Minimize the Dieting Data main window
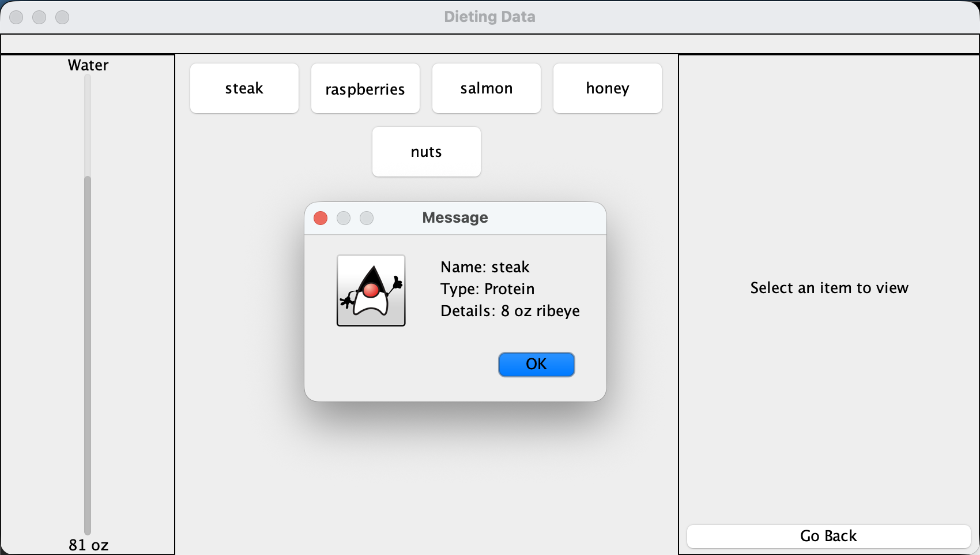The width and height of the screenshot is (980, 555). coord(39,17)
